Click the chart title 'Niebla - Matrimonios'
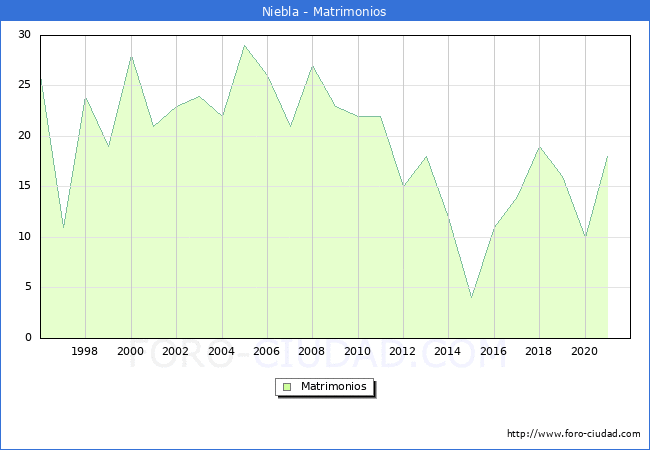The width and height of the screenshot is (650, 450). click(324, 11)
